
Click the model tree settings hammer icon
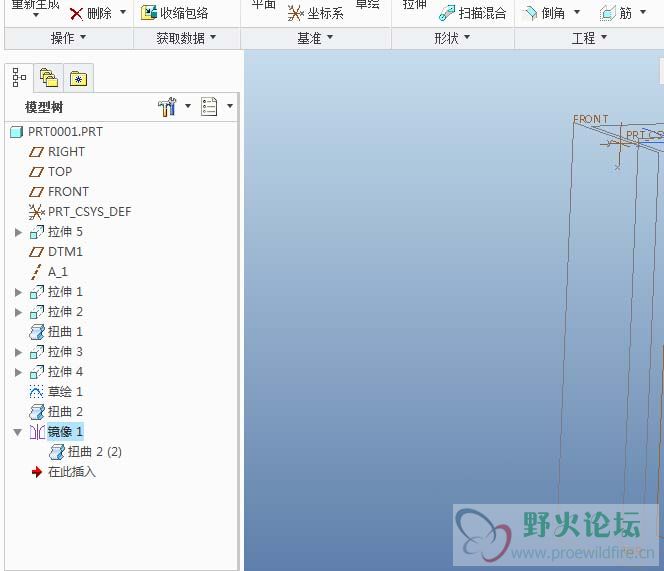[167, 106]
